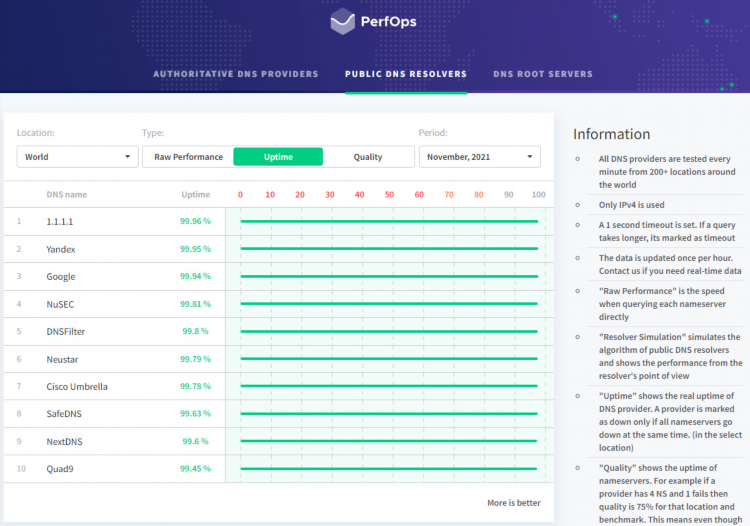Switch to DNS Root Servers tab
The image size is (750, 526).
click(543, 74)
